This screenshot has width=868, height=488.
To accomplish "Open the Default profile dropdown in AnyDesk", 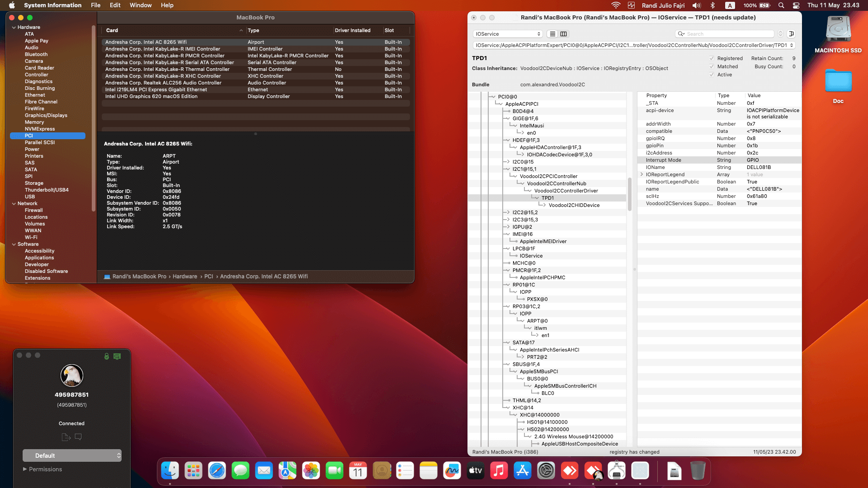I will click(x=72, y=455).
